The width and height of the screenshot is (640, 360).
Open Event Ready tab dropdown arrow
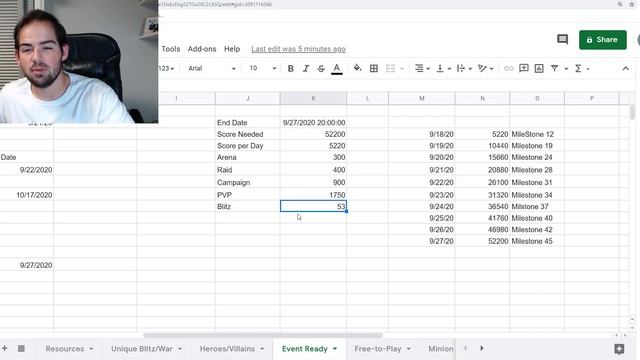(x=335, y=349)
